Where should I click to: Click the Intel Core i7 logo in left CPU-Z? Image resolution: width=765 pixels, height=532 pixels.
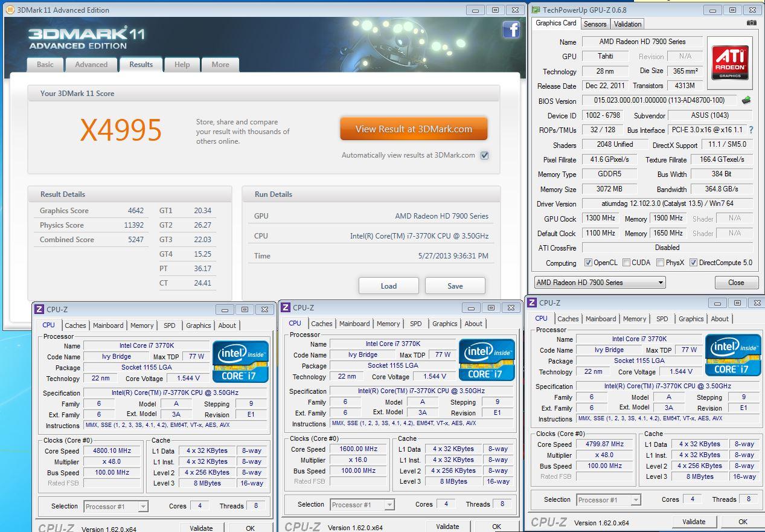tap(240, 362)
